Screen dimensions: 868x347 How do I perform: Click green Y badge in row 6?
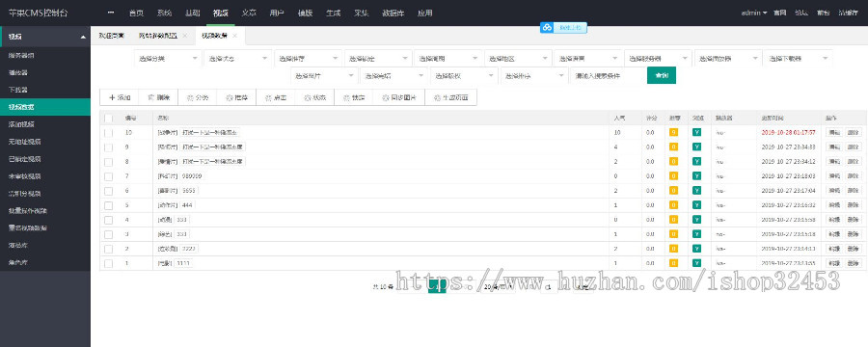click(x=696, y=191)
